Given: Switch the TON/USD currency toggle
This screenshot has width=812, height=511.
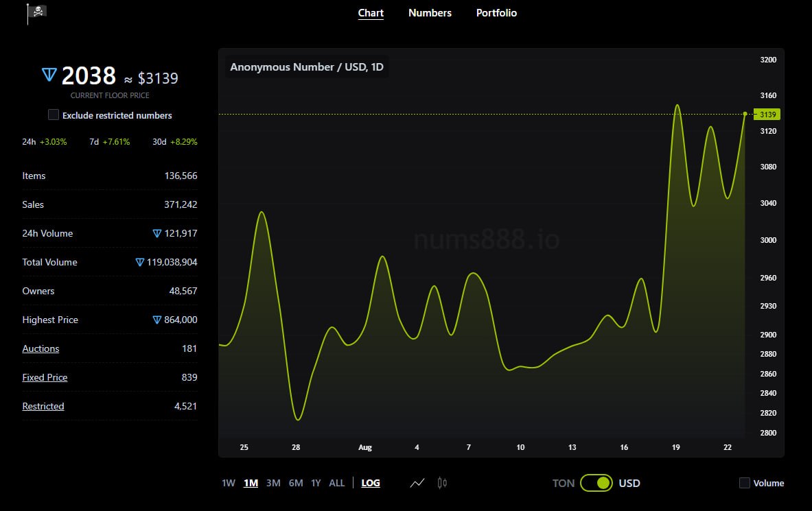Looking at the screenshot, I should 596,483.
